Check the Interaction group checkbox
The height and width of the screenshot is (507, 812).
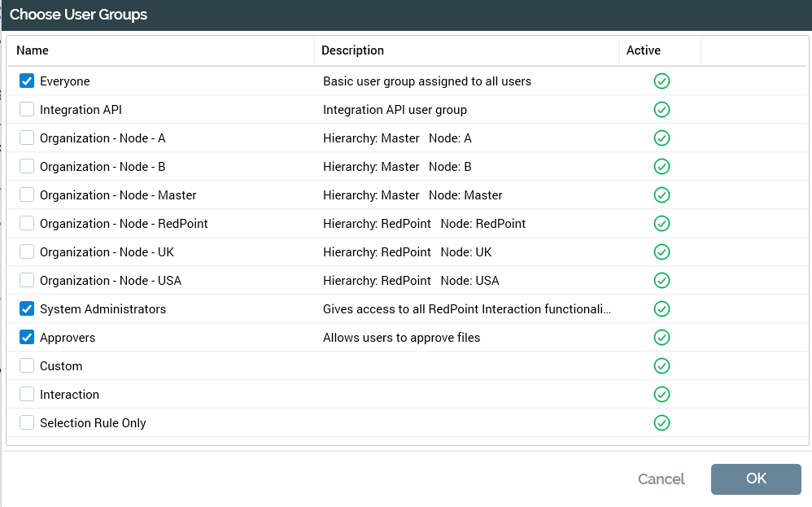tap(27, 395)
